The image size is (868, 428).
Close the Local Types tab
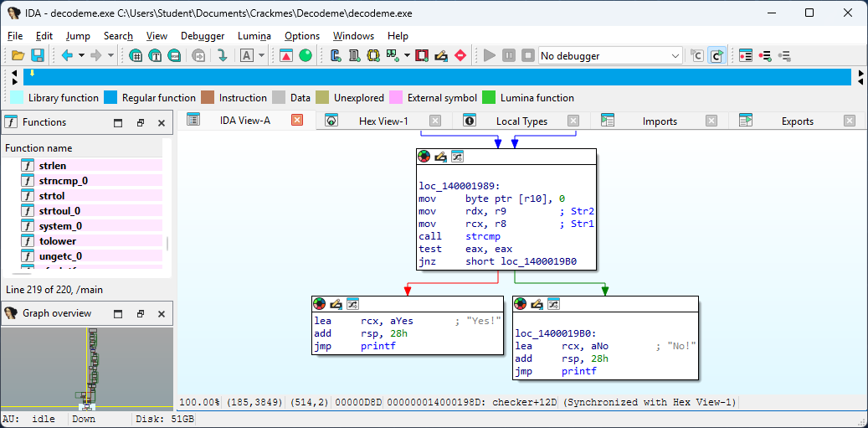(573, 121)
